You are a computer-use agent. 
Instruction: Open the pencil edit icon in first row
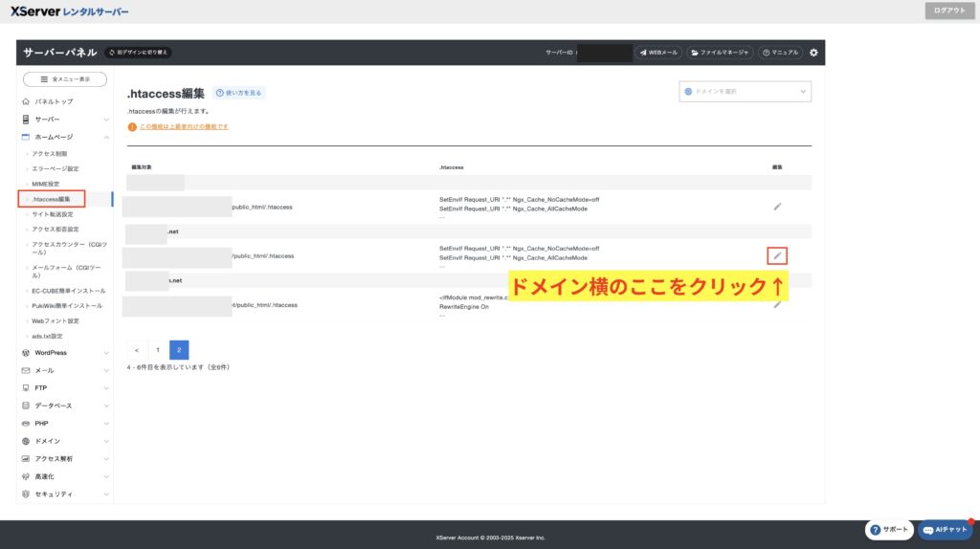coord(777,206)
